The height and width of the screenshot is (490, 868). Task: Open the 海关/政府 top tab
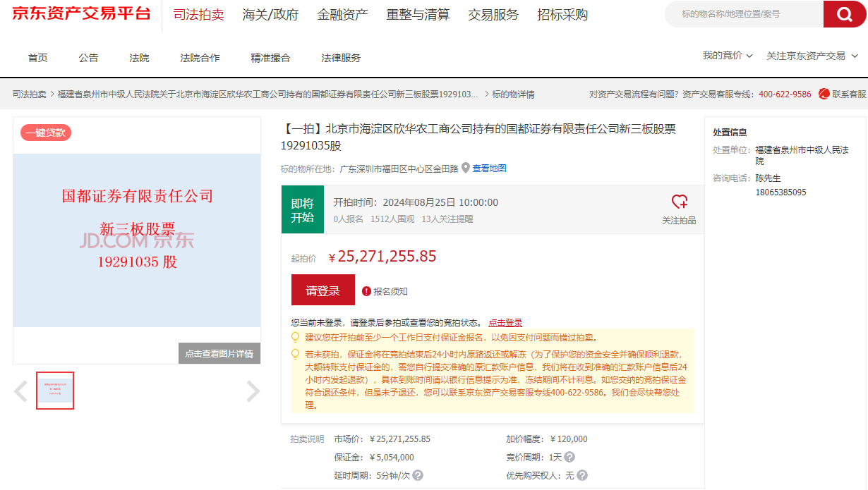(270, 15)
